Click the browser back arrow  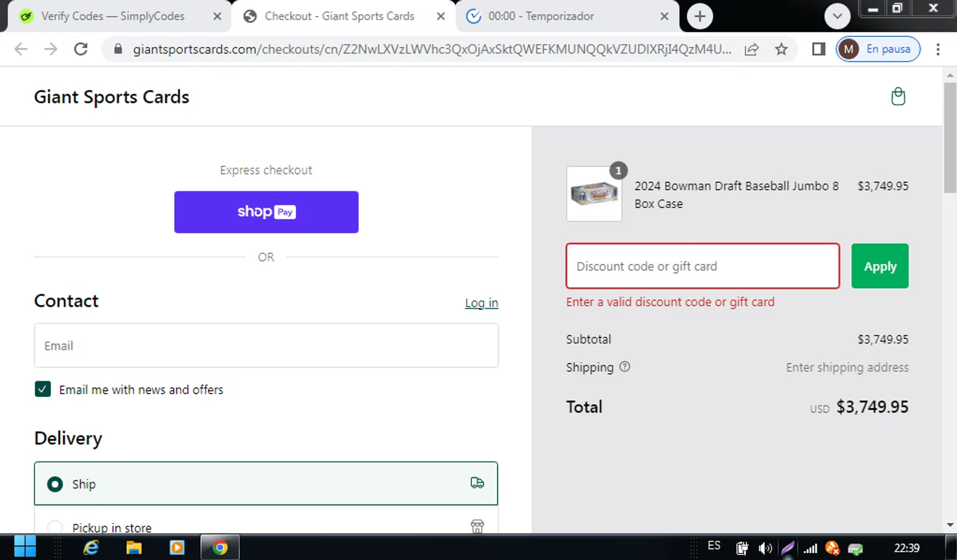pos(21,49)
